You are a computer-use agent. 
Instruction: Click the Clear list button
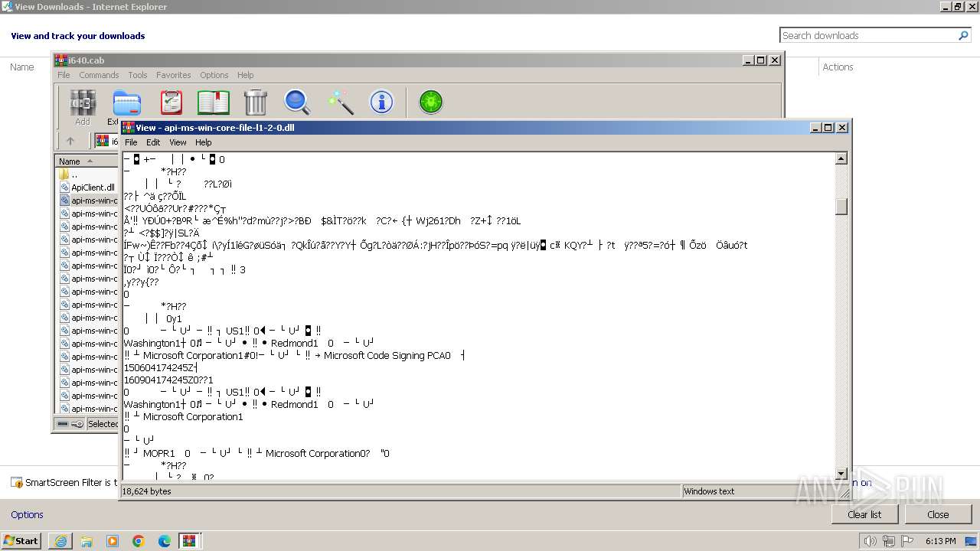pyautogui.click(x=864, y=514)
